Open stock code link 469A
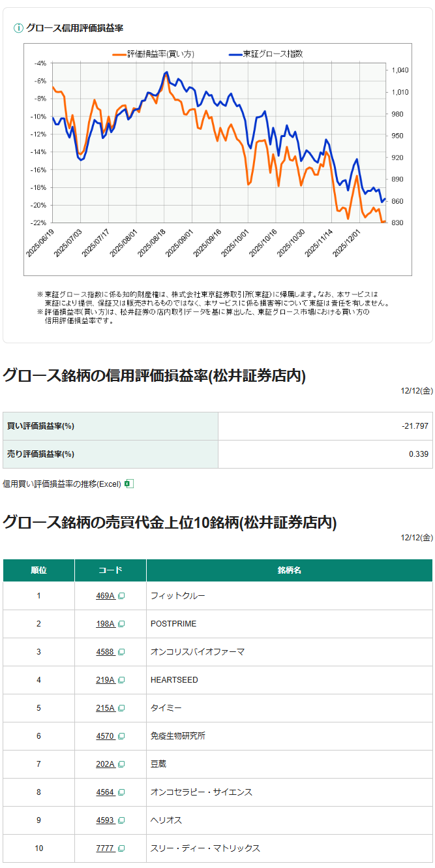Screen dimensions: 435x868 [x=105, y=596]
